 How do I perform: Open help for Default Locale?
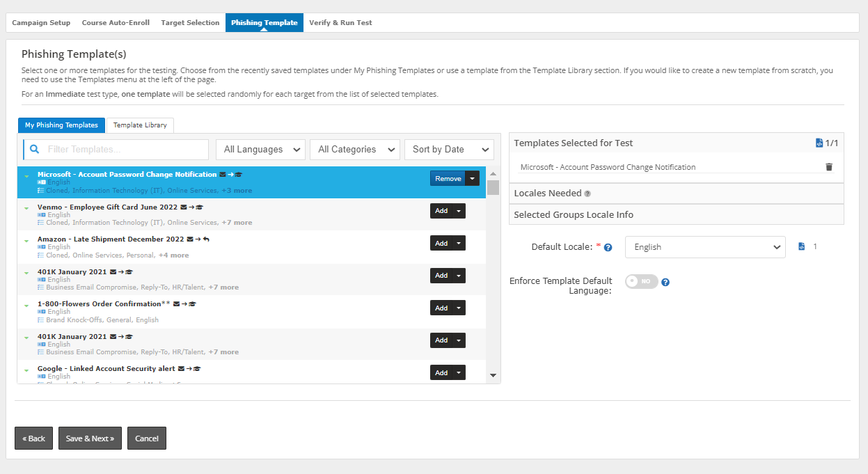608,247
